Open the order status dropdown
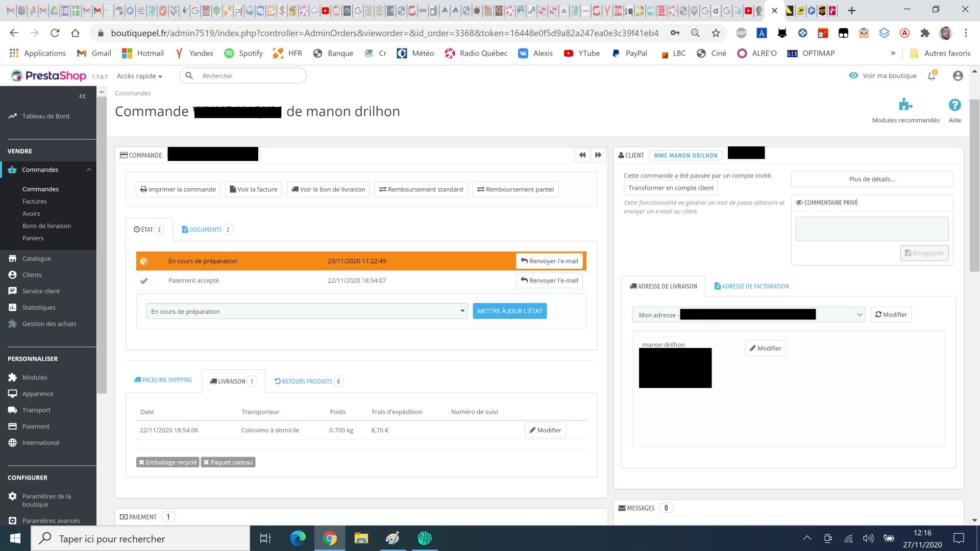This screenshot has width=980, height=551. click(307, 311)
